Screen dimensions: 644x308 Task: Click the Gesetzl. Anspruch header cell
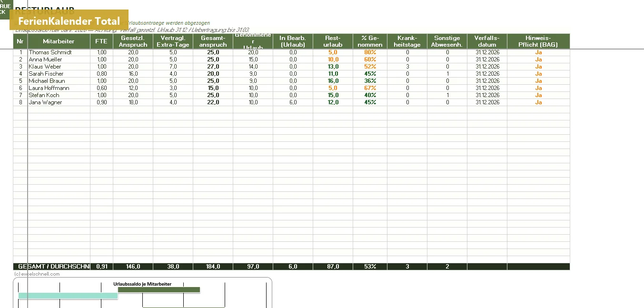133,41
